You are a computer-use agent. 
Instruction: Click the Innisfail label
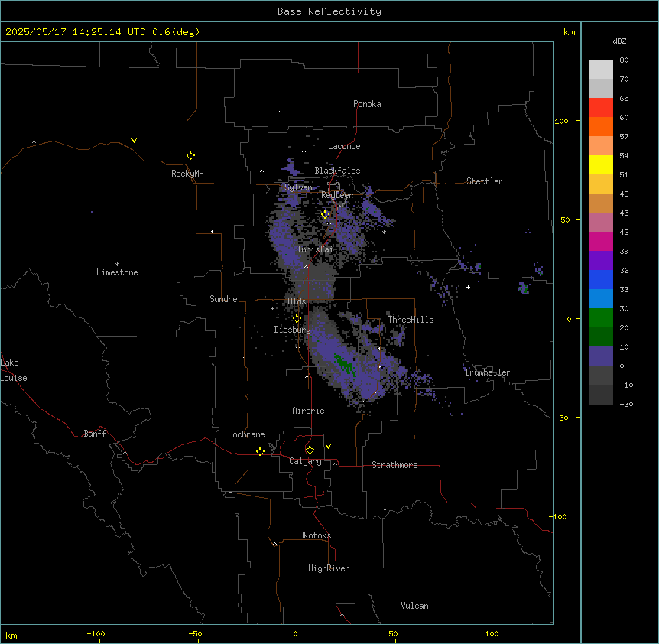point(317,249)
